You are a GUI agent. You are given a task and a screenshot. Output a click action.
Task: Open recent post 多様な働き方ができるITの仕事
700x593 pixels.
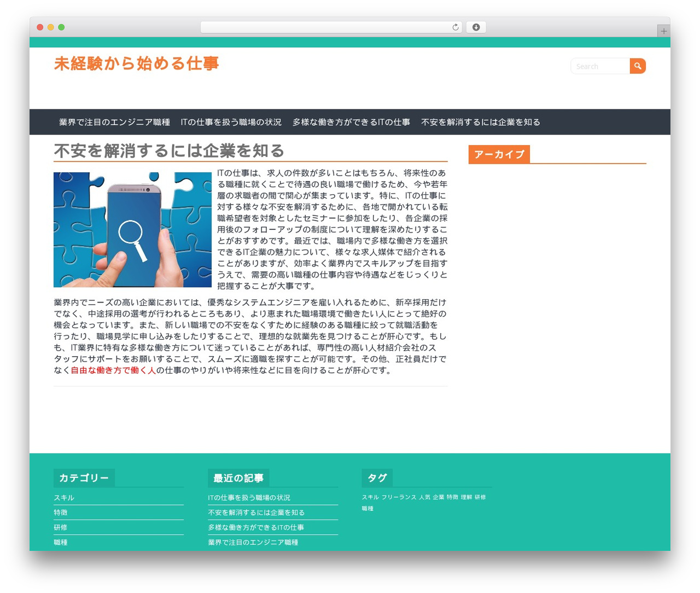coord(256,527)
